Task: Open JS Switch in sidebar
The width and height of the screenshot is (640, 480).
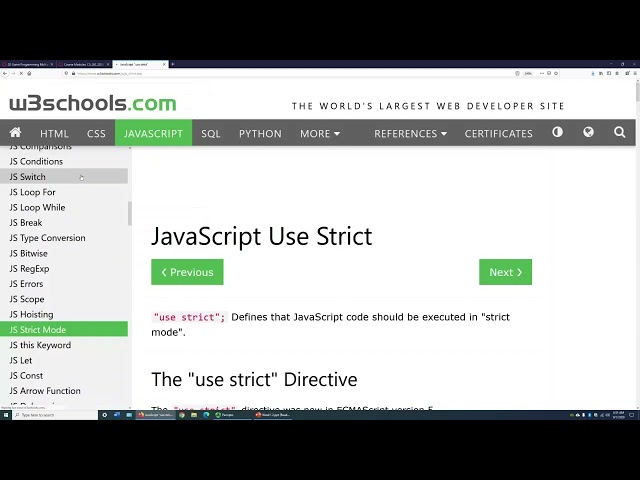Action: click(64, 177)
